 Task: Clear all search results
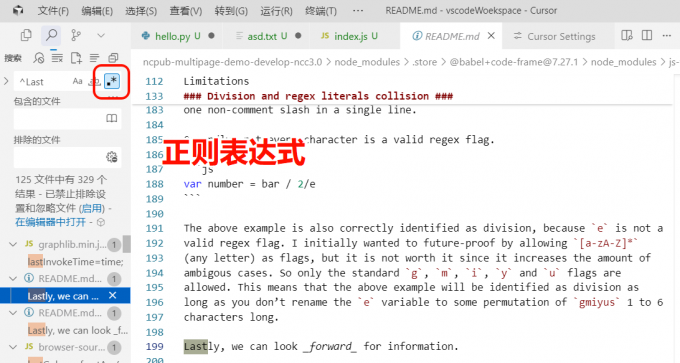(57, 58)
